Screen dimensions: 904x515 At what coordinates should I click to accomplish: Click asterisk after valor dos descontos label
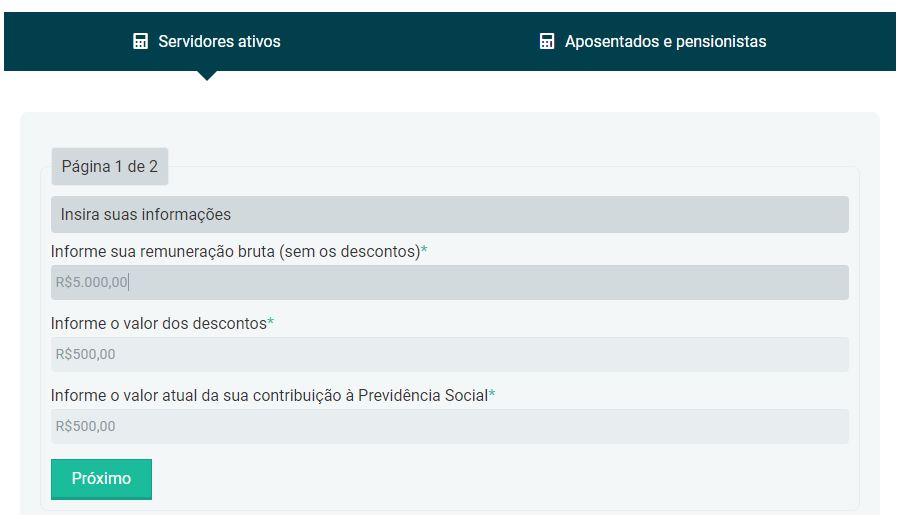pyautogui.click(x=271, y=323)
